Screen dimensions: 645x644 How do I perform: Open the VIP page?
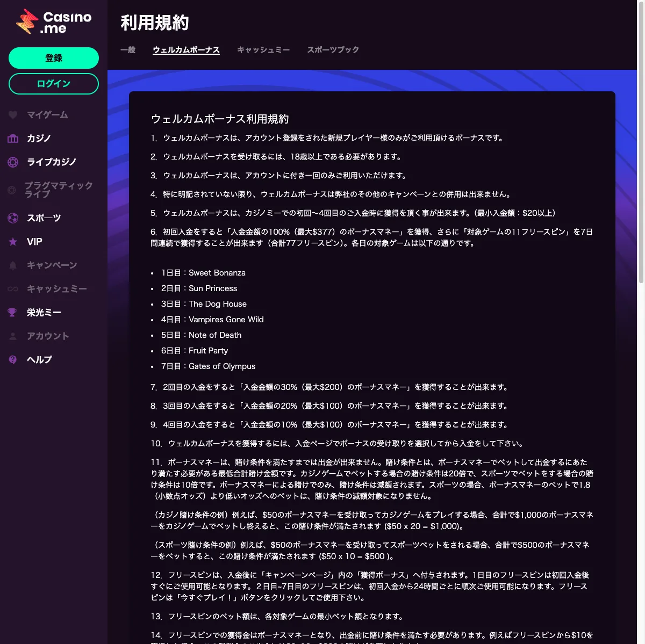point(34,242)
